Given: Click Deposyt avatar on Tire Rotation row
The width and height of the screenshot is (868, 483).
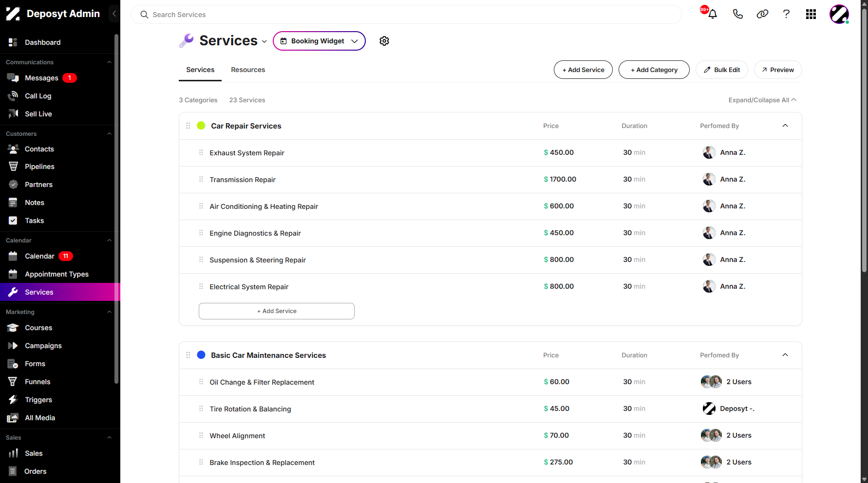Looking at the screenshot, I should click(709, 409).
